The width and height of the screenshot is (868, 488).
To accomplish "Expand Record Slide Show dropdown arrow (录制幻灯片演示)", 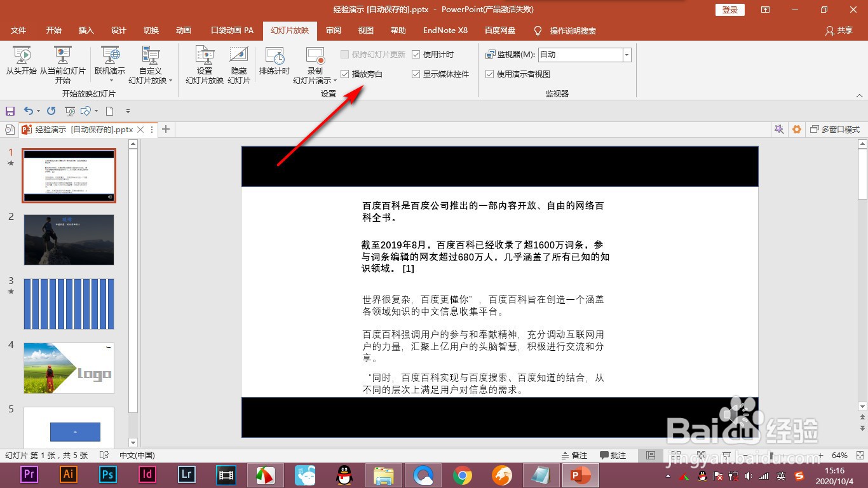I will tap(334, 81).
